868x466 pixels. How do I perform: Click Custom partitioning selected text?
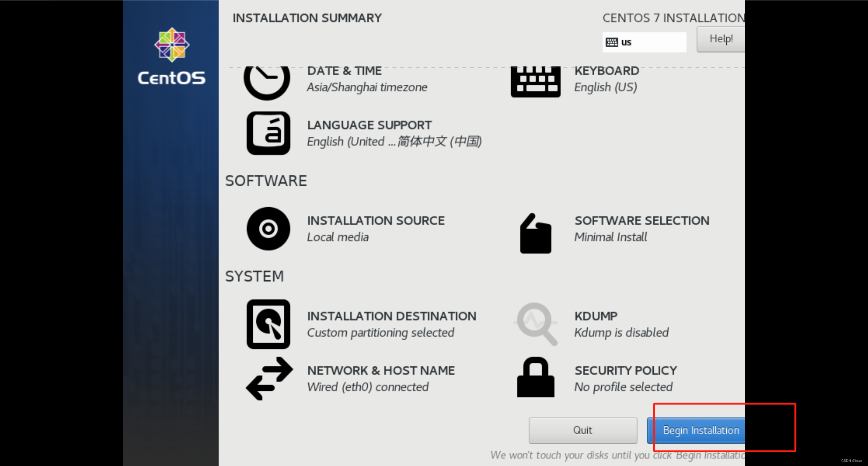[x=381, y=333]
